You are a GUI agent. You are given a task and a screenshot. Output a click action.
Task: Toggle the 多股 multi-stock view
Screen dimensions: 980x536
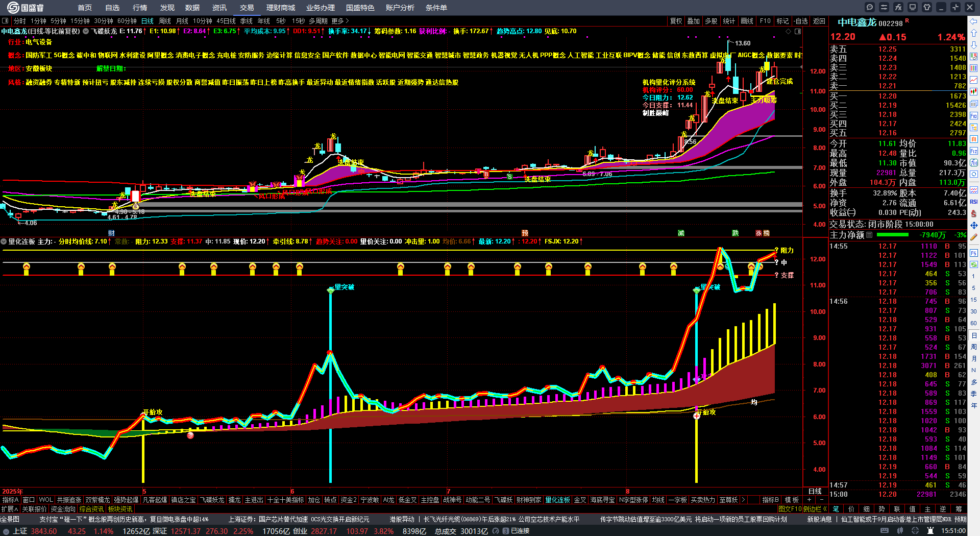(711, 21)
